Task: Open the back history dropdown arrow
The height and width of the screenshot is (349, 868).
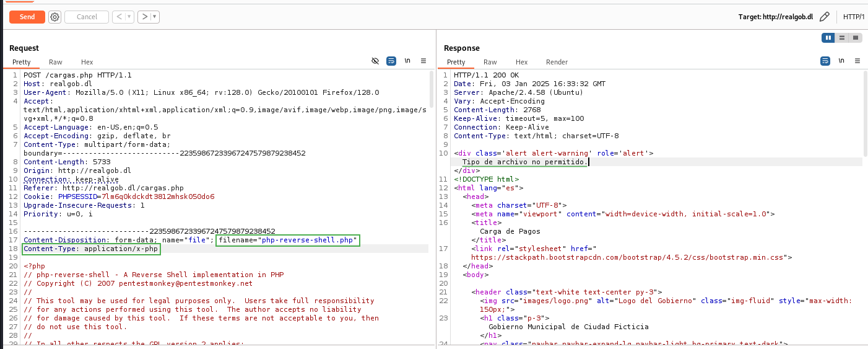Action: [130, 17]
